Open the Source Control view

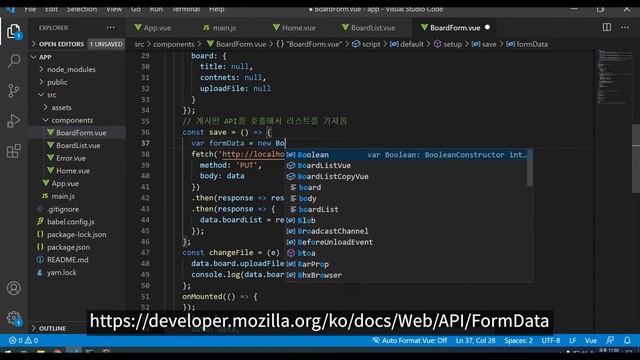pyautogui.click(x=13, y=91)
